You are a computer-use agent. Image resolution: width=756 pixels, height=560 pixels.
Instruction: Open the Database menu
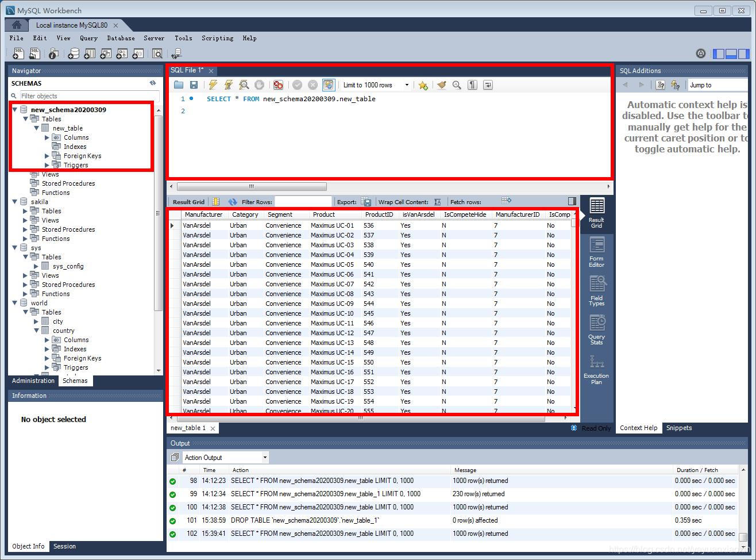click(x=121, y=38)
